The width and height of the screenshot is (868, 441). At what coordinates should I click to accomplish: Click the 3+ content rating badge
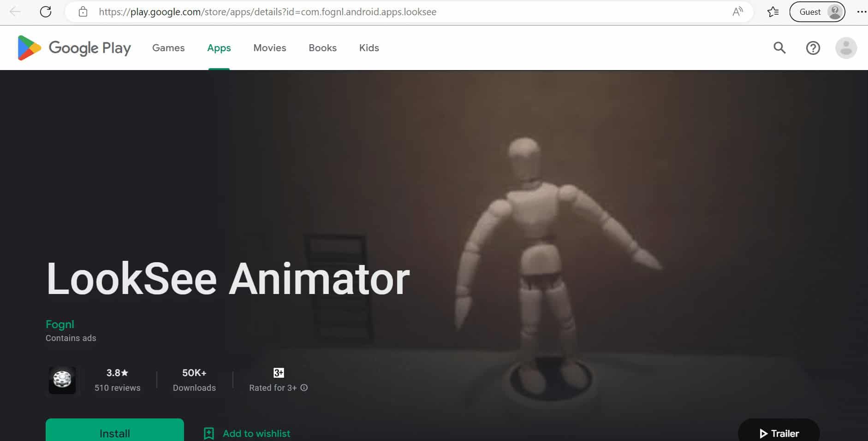(279, 372)
